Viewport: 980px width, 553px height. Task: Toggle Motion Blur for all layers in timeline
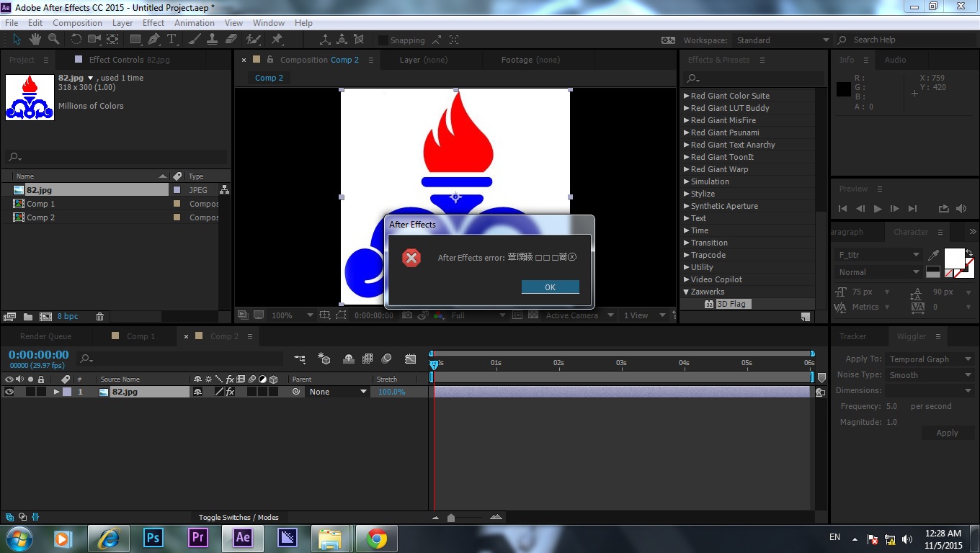[x=386, y=359]
